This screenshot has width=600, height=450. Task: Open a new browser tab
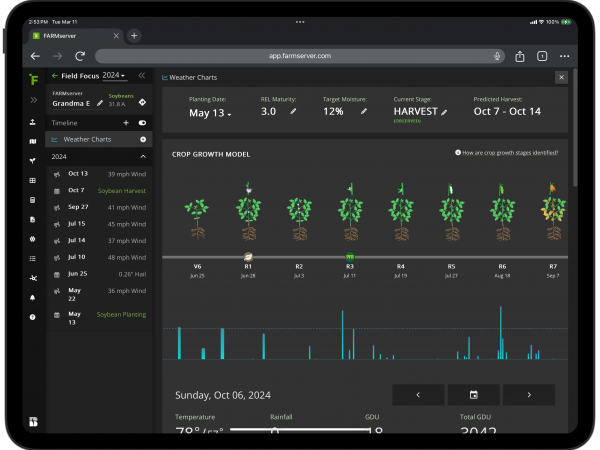[134, 36]
